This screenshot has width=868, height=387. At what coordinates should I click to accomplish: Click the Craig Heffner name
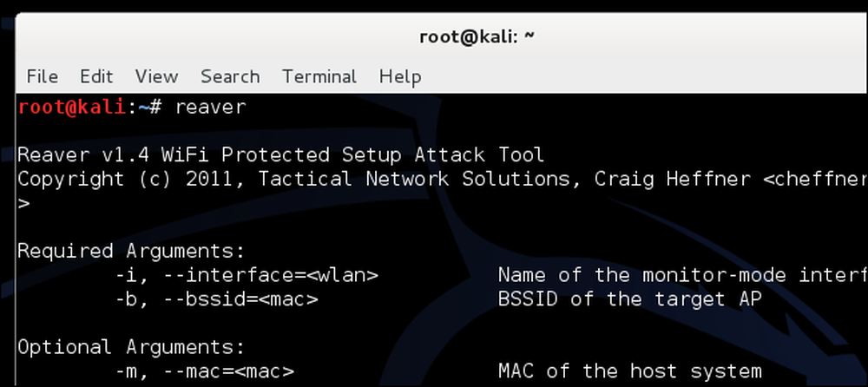[672, 180]
